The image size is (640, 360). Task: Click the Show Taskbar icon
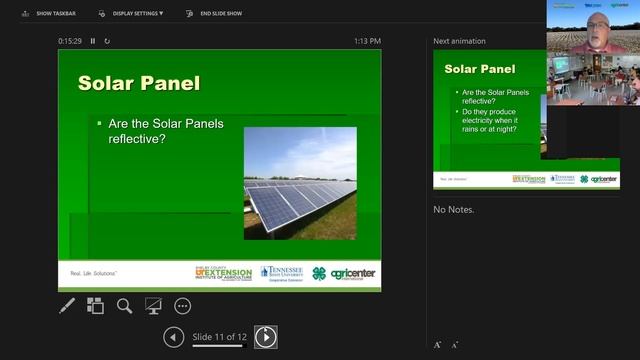25,13
